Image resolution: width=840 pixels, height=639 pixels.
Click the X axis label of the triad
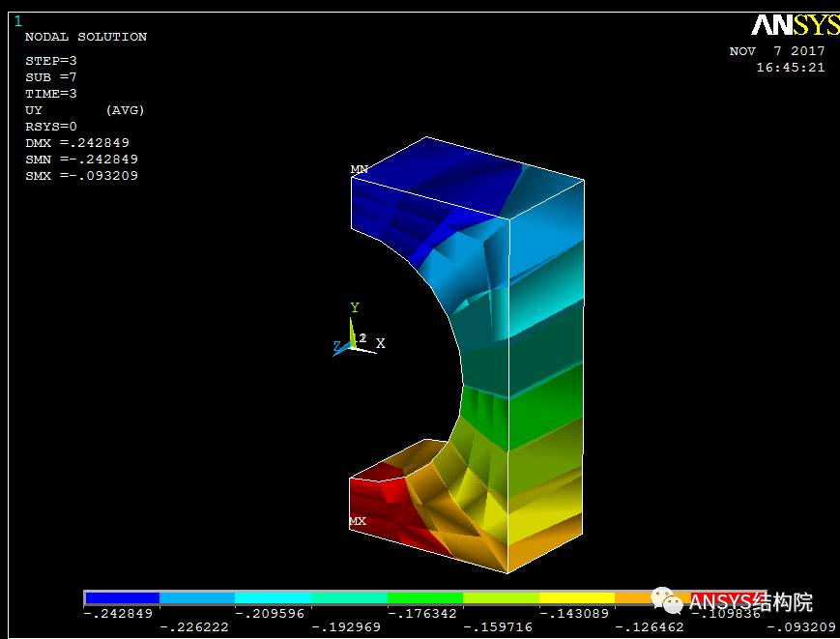tap(380, 343)
